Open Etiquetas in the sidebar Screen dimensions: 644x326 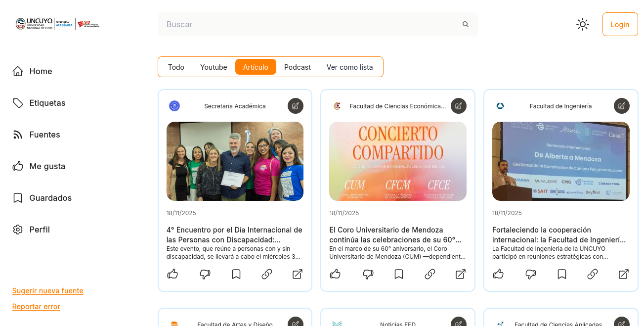tap(47, 103)
